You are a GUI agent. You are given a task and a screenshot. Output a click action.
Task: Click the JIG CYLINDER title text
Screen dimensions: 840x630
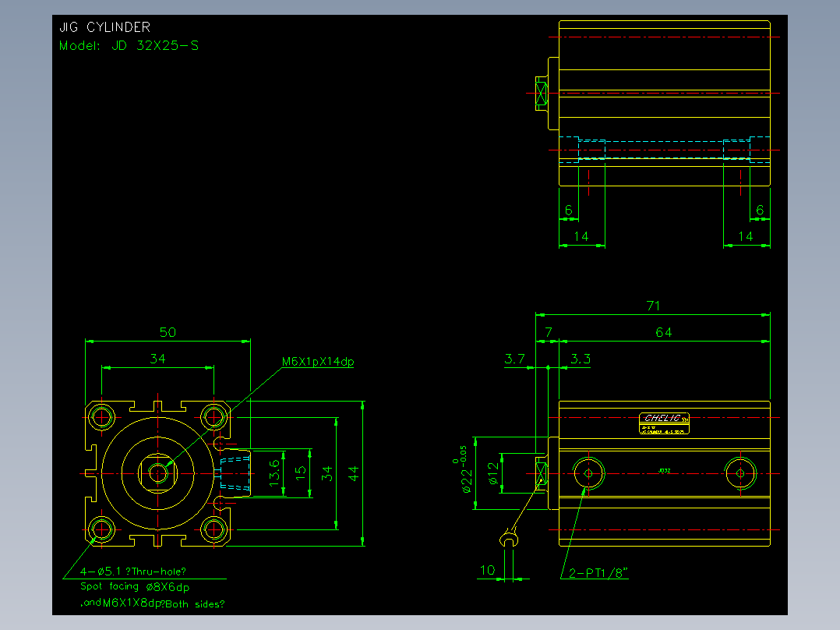point(104,27)
